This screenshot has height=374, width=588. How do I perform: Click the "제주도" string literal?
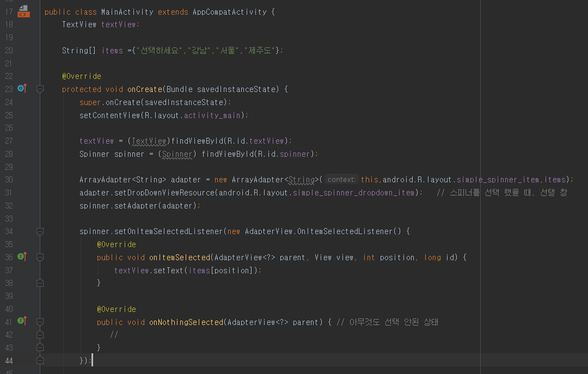pyautogui.click(x=259, y=50)
